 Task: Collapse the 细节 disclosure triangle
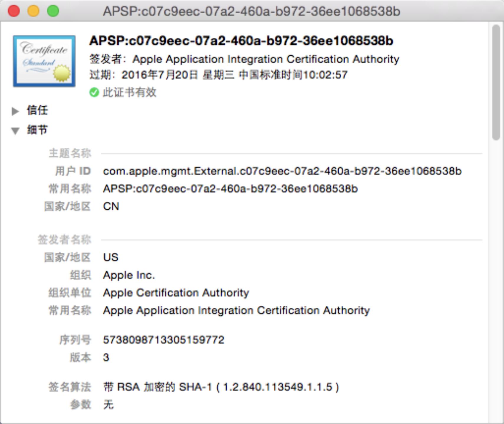15,130
